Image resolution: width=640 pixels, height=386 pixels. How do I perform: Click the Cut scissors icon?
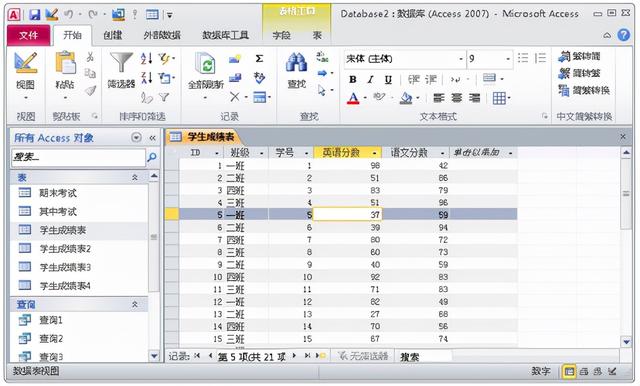click(x=90, y=57)
